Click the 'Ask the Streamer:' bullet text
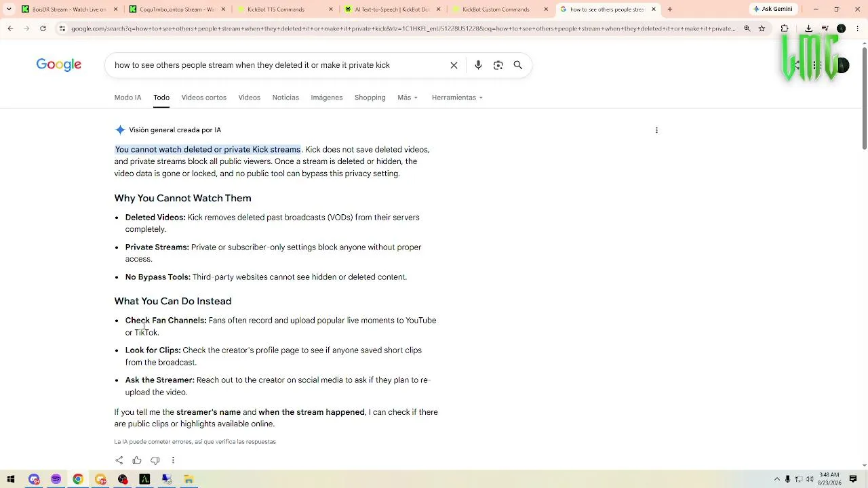This screenshot has height=488, width=868. coord(159,380)
